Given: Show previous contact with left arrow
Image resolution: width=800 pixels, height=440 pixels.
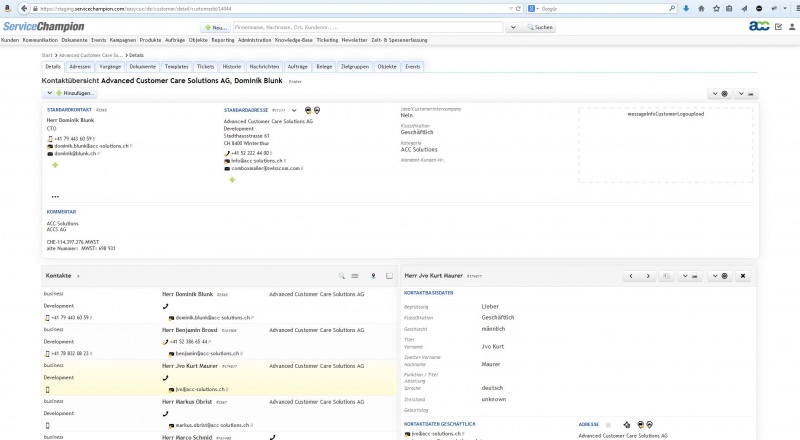Looking at the screenshot, I should (x=631, y=276).
